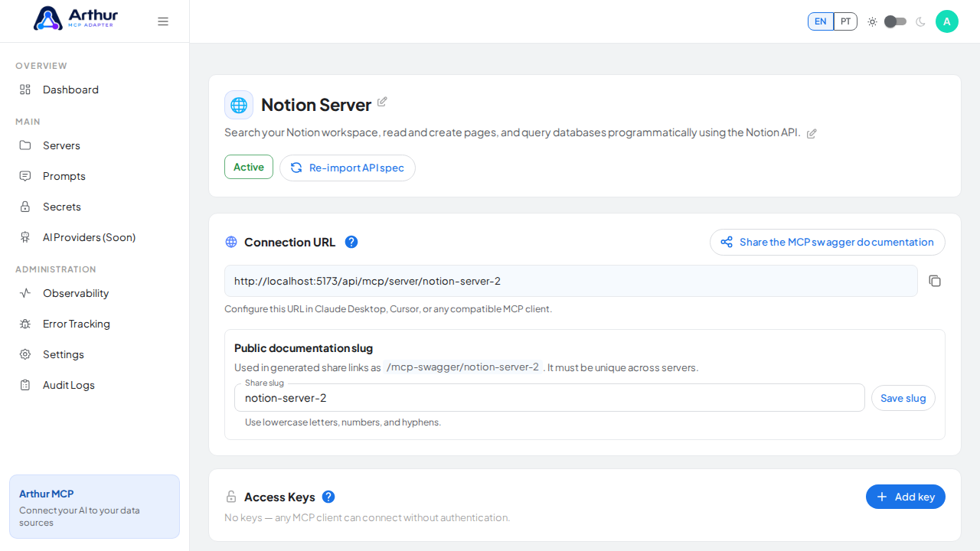Screen dimensions: 980x551
Task: Click the Settings gear icon
Action: 25,354
